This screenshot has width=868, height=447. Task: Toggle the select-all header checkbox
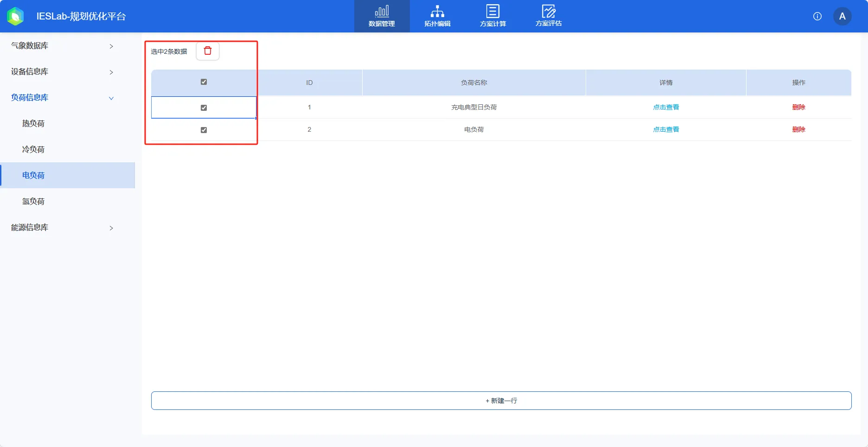pyautogui.click(x=204, y=82)
